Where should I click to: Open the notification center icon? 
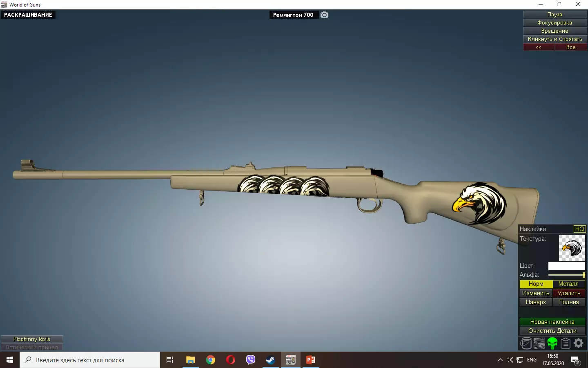point(576,360)
